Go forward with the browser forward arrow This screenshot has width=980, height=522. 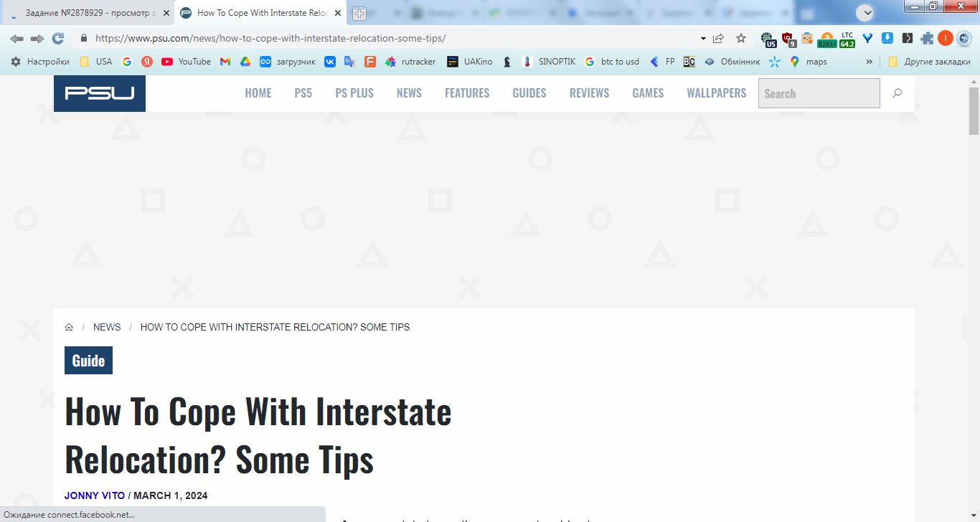(x=37, y=39)
